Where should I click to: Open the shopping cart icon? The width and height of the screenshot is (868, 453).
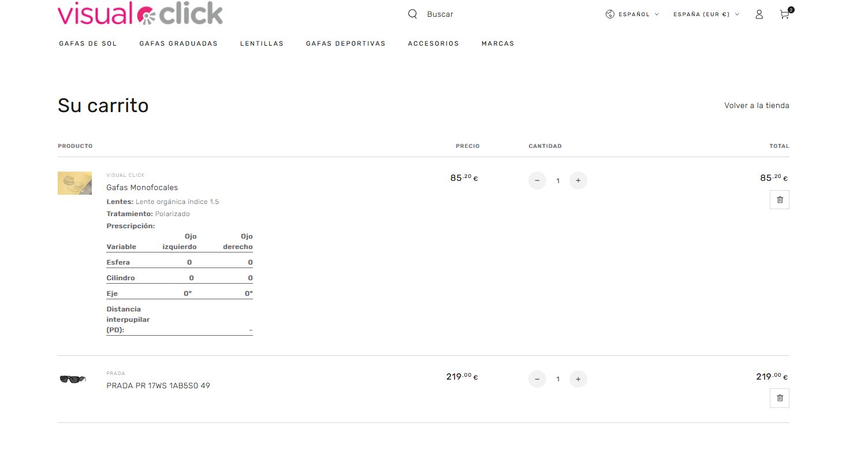coord(785,14)
